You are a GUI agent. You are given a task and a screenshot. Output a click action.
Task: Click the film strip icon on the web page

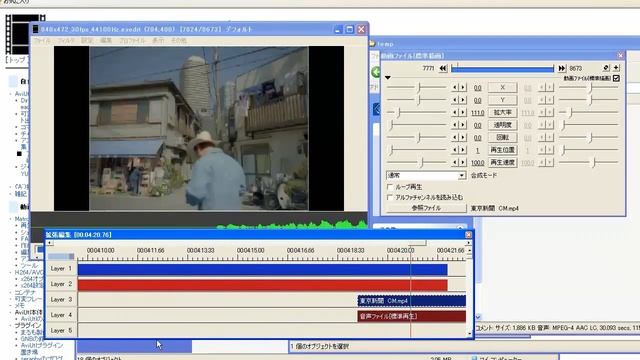tap(24, 34)
